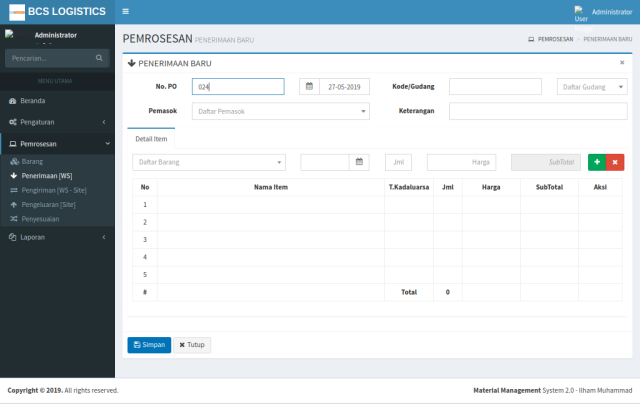The image size is (640, 404).
Task: Click the green plus add-item button
Action: [596, 161]
